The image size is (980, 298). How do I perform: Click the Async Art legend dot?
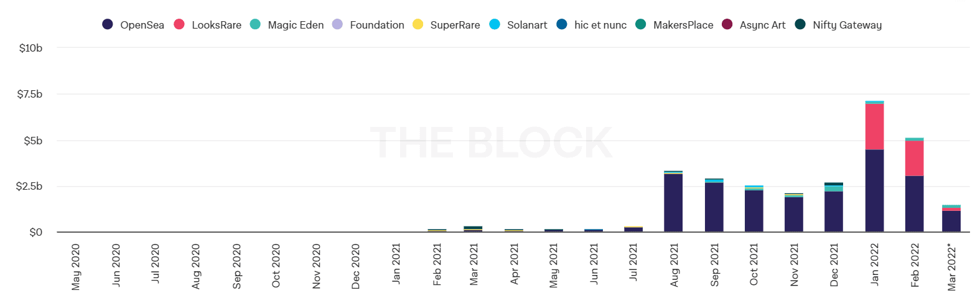pos(727,24)
